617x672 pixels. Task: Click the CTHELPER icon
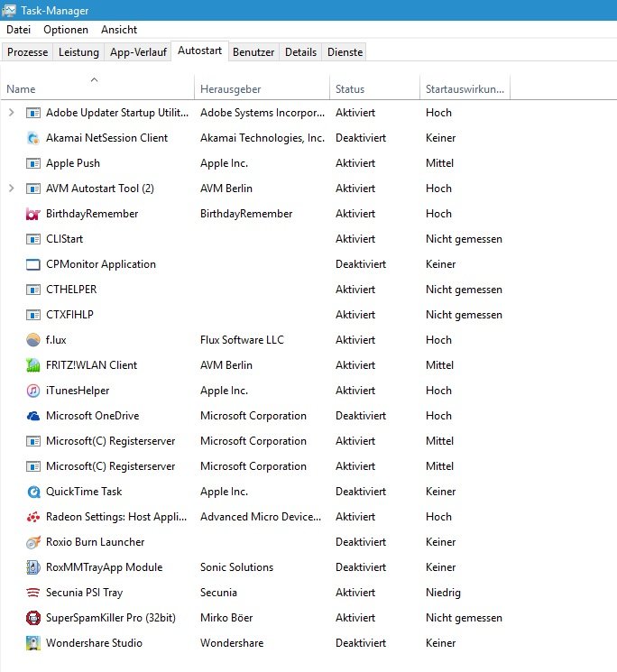[x=33, y=290]
